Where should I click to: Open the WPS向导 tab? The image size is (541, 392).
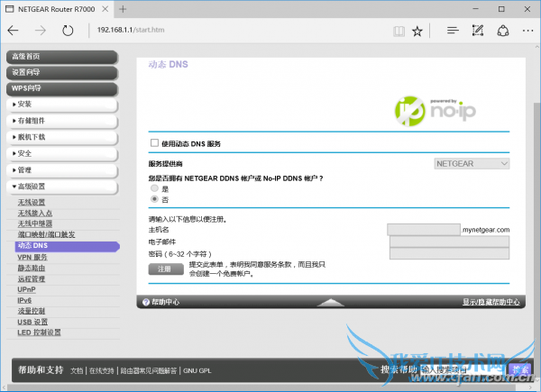click(x=62, y=88)
